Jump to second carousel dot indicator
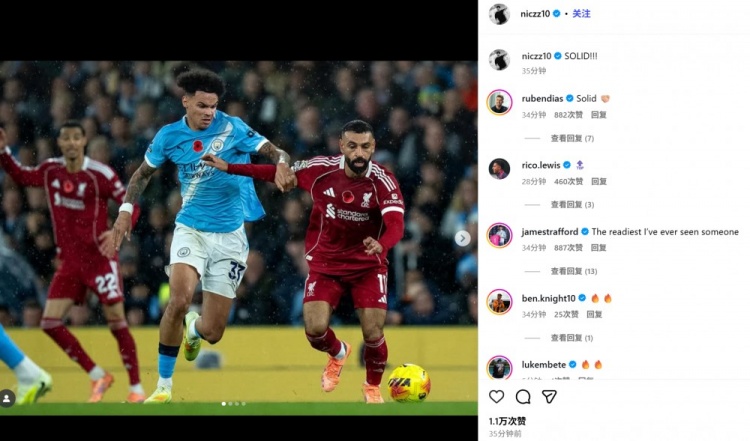 (231, 404)
